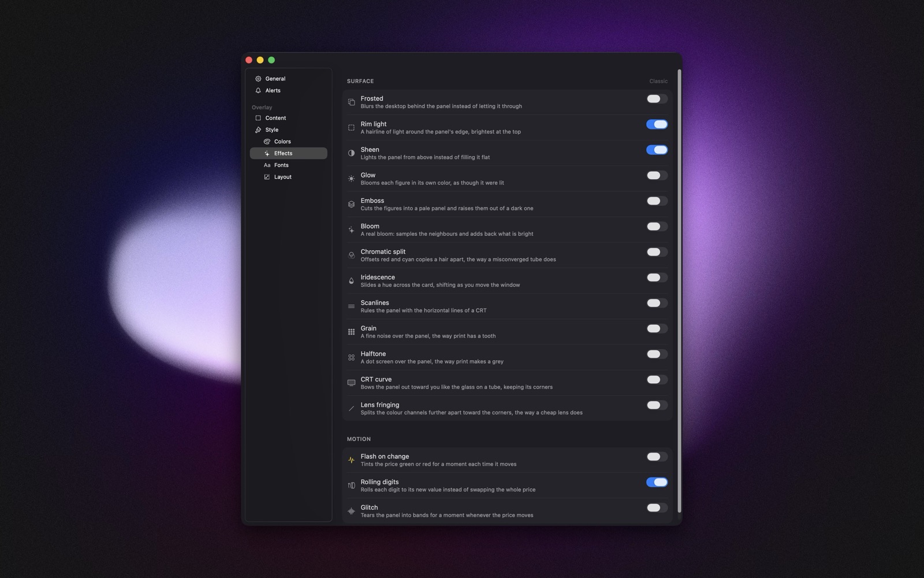Click the Halftone circles icon

[351, 357]
